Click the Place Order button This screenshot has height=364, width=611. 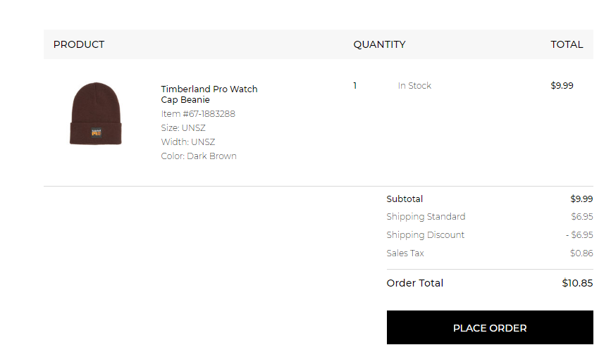pyautogui.click(x=490, y=328)
